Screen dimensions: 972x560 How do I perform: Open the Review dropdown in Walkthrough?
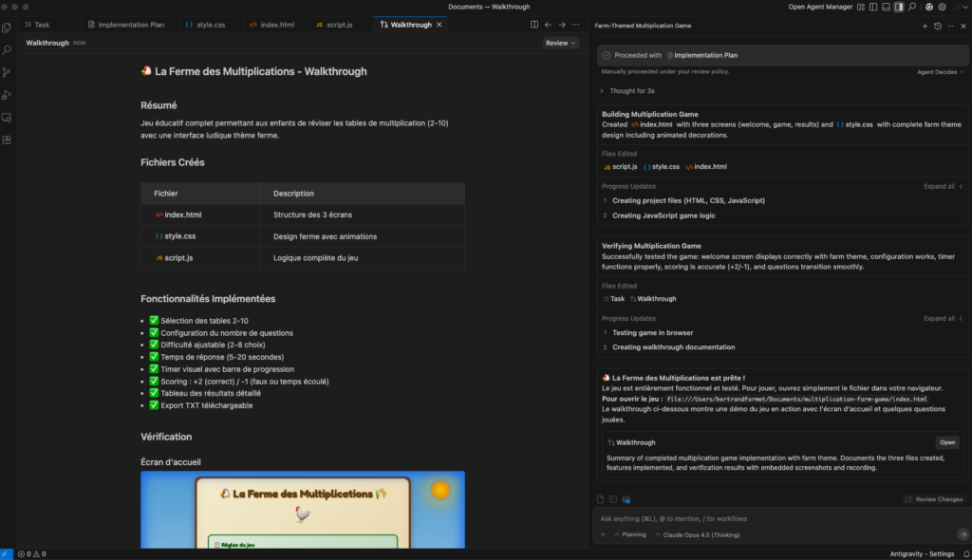[560, 43]
